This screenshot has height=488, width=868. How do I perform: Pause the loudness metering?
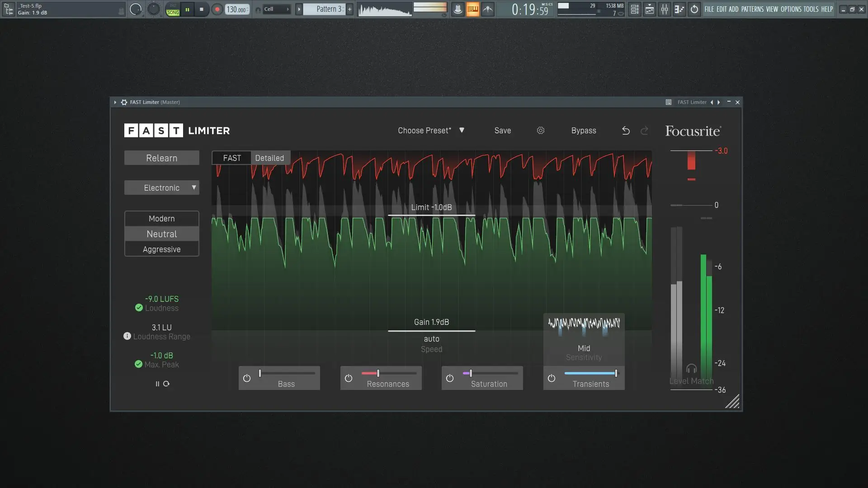tap(157, 384)
